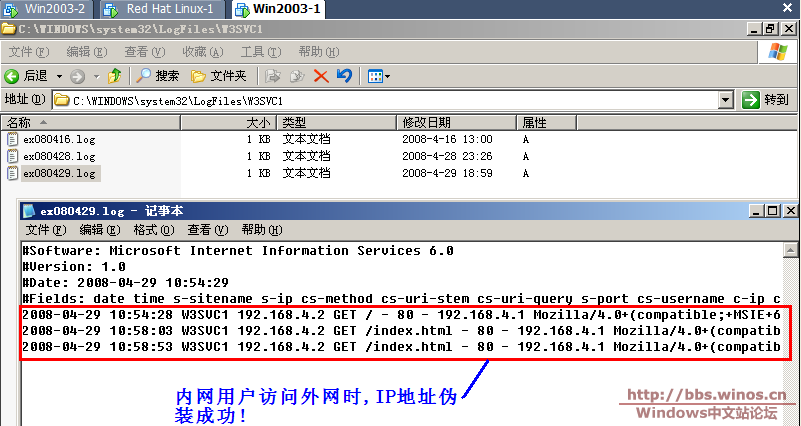Sort by 属性 column header

(x=546, y=123)
